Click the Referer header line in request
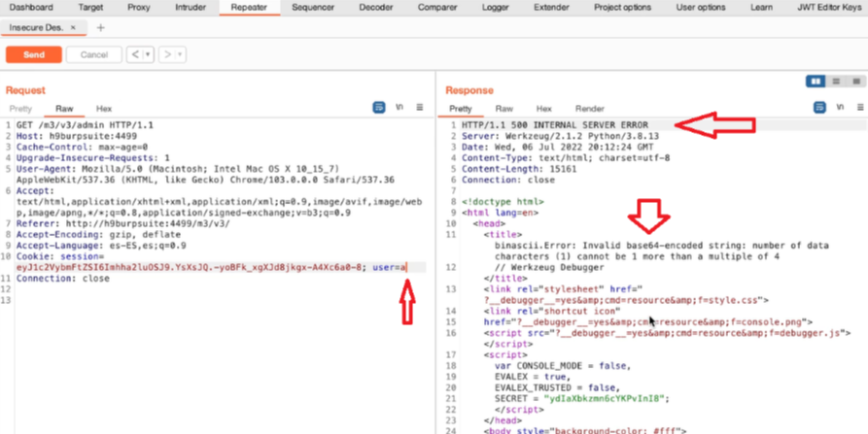This screenshot has width=868, height=434. [x=122, y=224]
